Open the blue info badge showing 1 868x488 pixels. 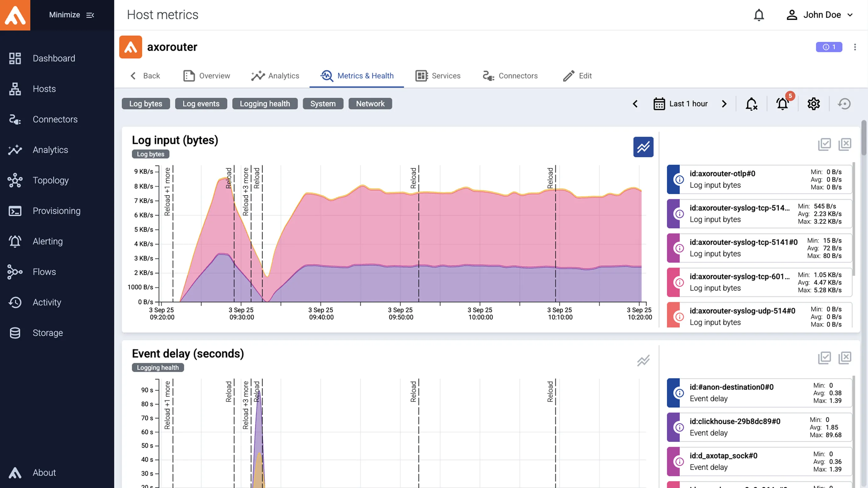(829, 47)
